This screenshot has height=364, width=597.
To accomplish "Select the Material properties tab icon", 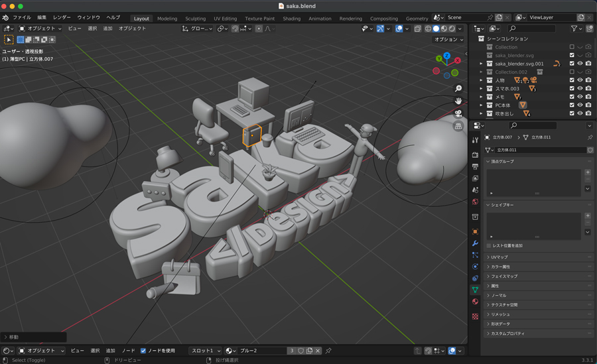I will click(475, 302).
